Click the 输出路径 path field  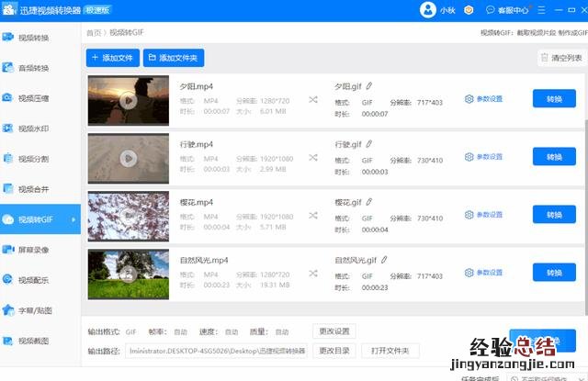point(217,351)
